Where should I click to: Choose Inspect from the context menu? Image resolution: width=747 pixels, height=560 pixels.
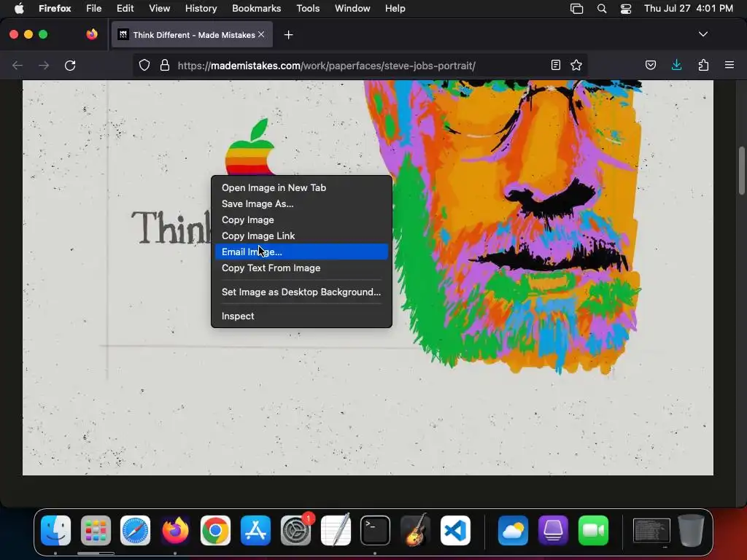tap(301, 316)
